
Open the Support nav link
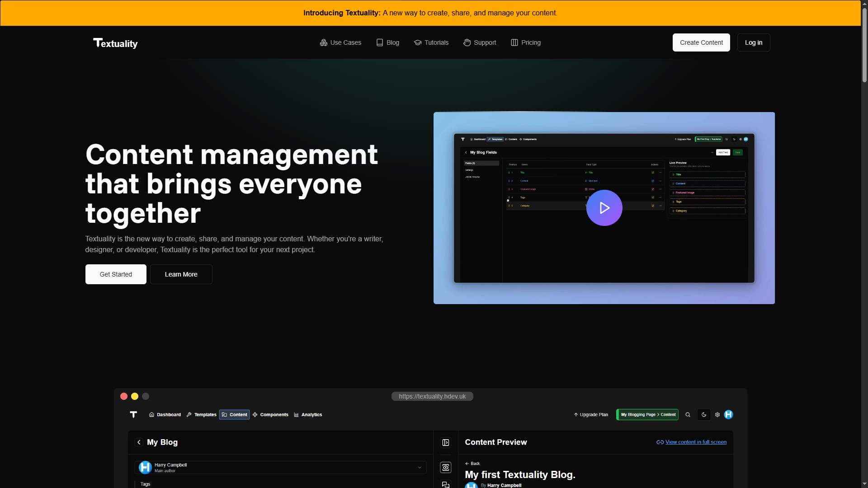pos(480,42)
